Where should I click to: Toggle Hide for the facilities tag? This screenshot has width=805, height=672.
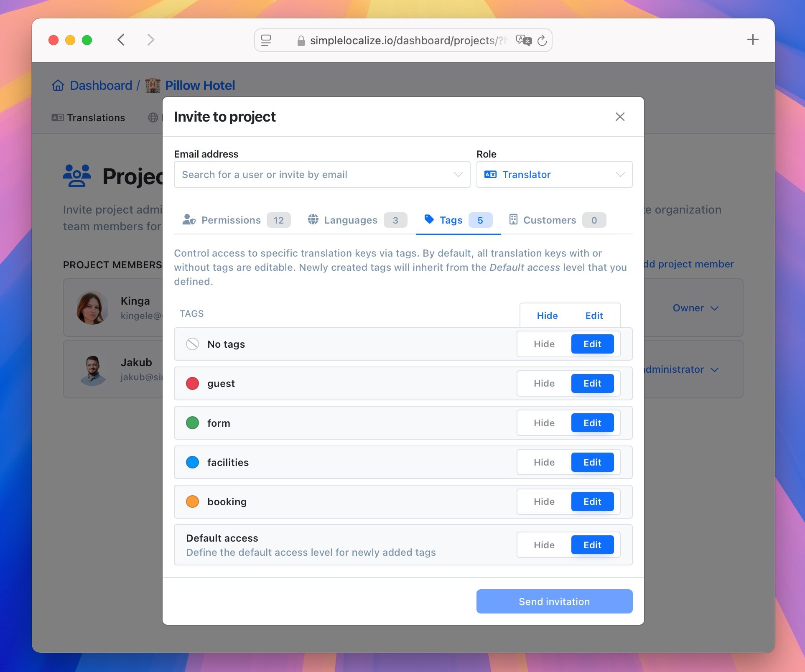pos(544,462)
